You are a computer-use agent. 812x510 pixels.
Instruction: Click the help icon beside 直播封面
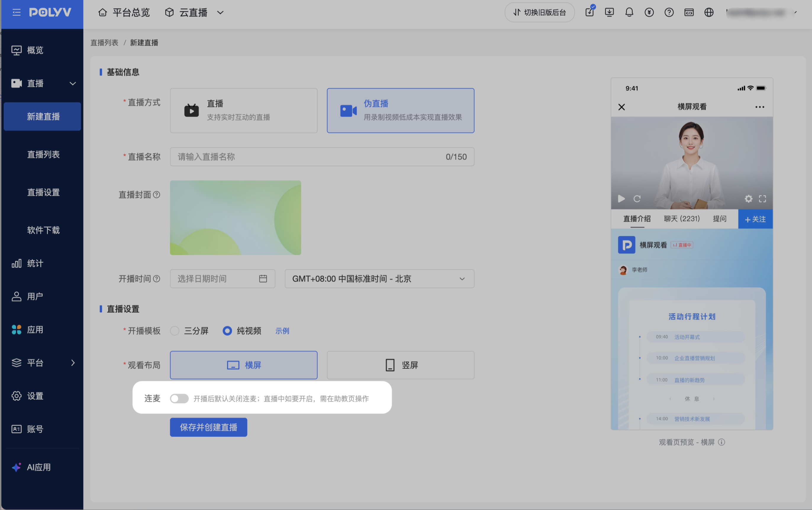point(157,195)
